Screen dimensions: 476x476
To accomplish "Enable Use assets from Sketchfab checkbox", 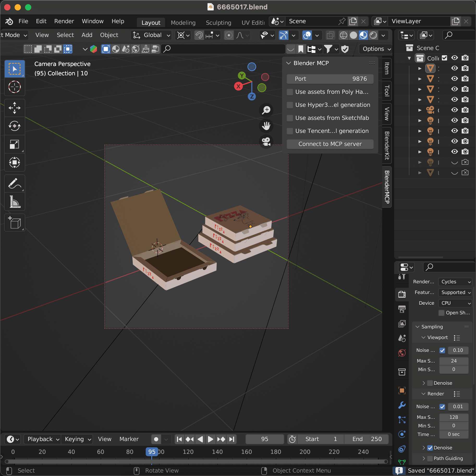I will pos(290,118).
